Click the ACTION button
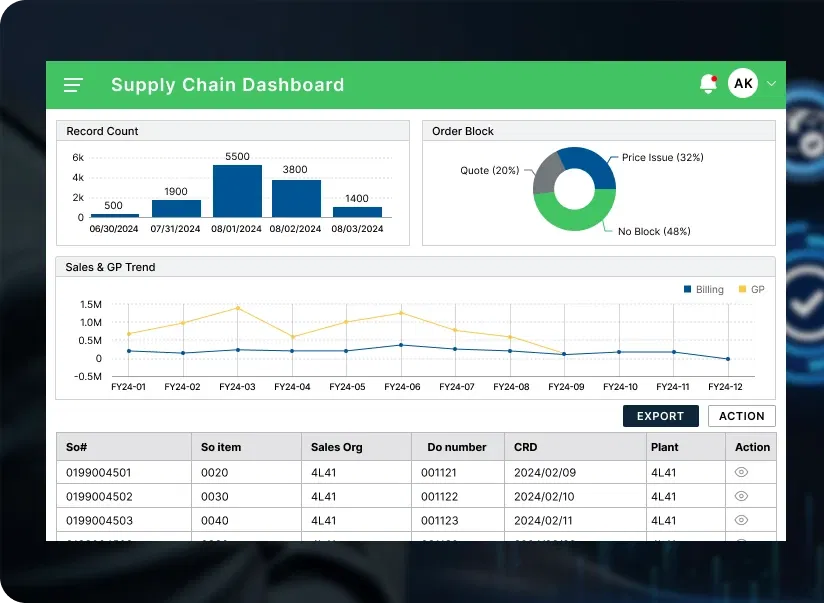Screen dimensions: 824x603 tap(741, 416)
